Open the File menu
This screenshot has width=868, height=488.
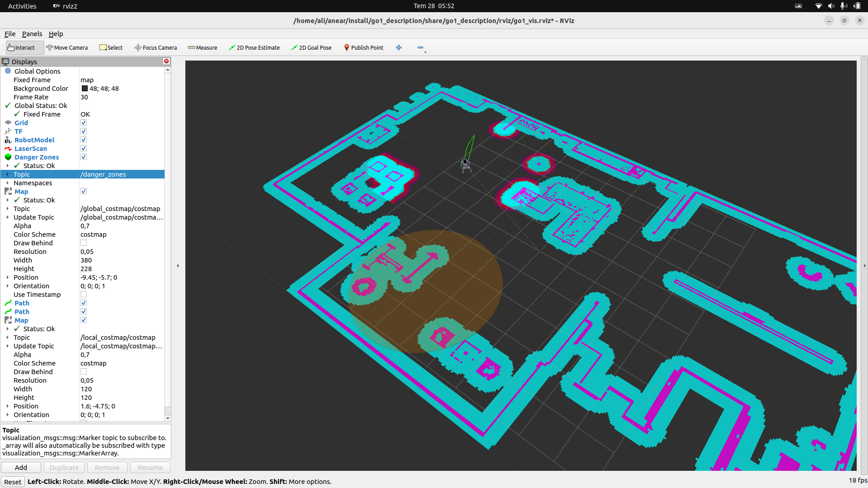coord(10,34)
